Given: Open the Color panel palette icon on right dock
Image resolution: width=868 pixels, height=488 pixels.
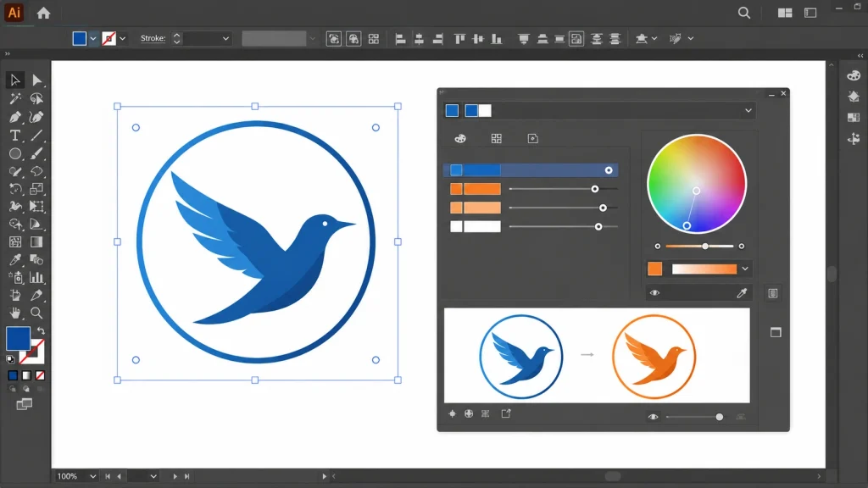Looking at the screenshot, I should tap(854, 75).
